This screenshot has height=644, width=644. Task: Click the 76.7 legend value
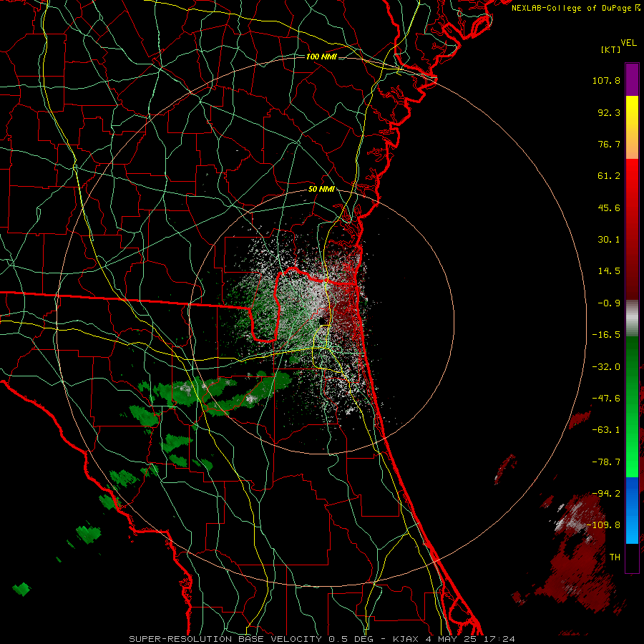609,144
